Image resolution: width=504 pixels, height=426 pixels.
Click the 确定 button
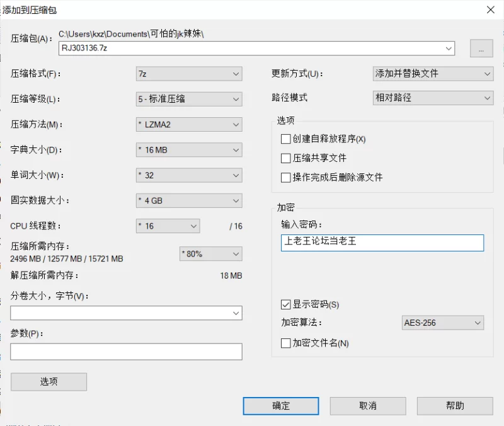(281, 406)
